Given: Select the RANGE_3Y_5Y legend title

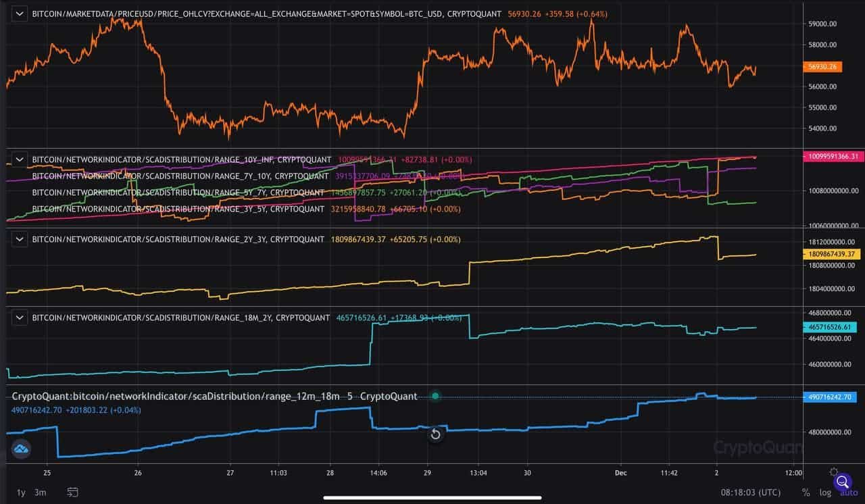Looking at the screenshot, I should pyautogui.click(x=178, y=209).
